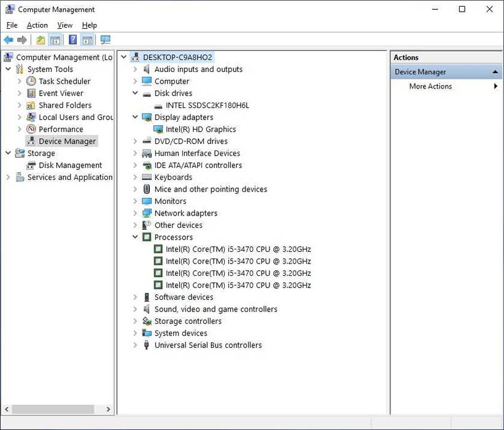Click the Human Interface Devices icon
This screenshot has height=430, width=504.
147,153
